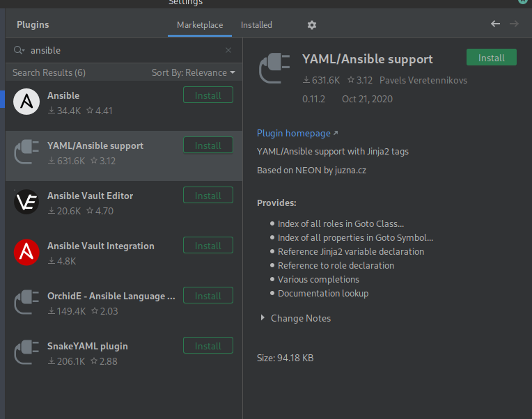Click 149.4K downloads of OrchidE

(x=67, y=312)
